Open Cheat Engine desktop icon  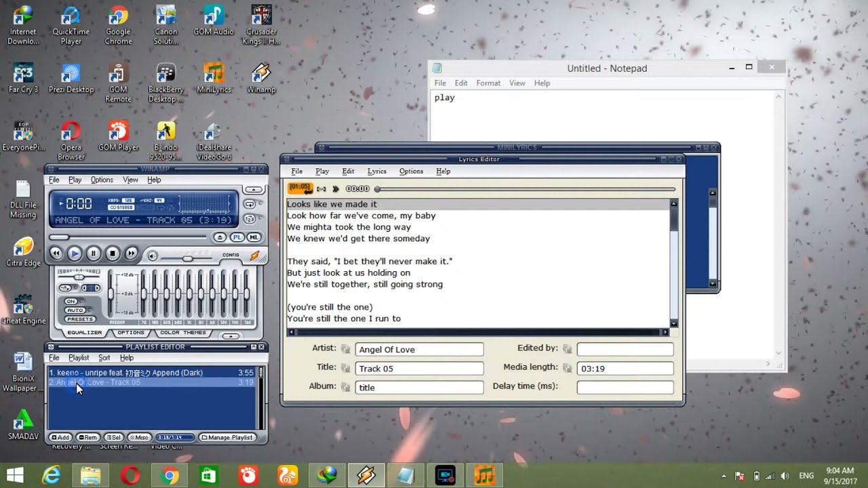point(24,310)
